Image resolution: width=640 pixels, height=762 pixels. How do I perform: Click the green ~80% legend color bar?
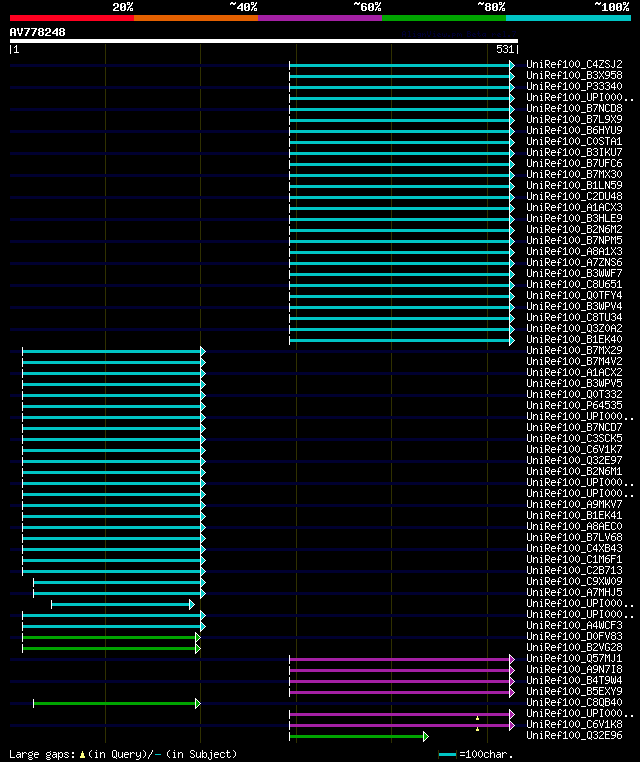pos(444,18)
